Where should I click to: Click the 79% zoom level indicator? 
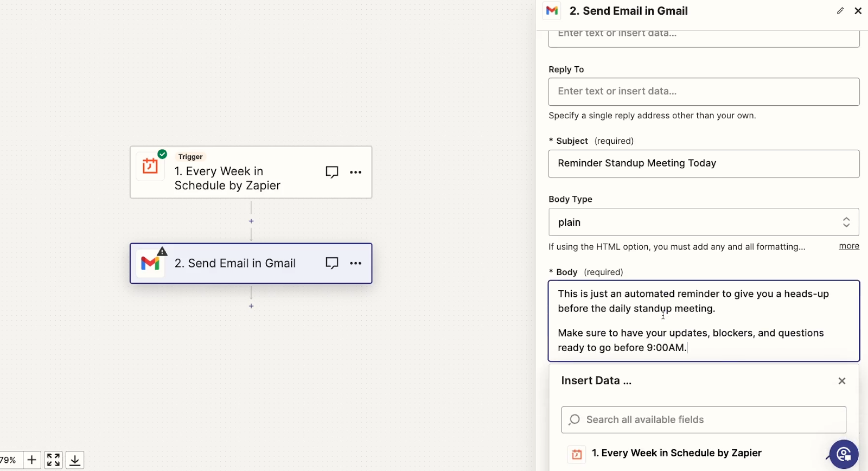click(8, 460)
